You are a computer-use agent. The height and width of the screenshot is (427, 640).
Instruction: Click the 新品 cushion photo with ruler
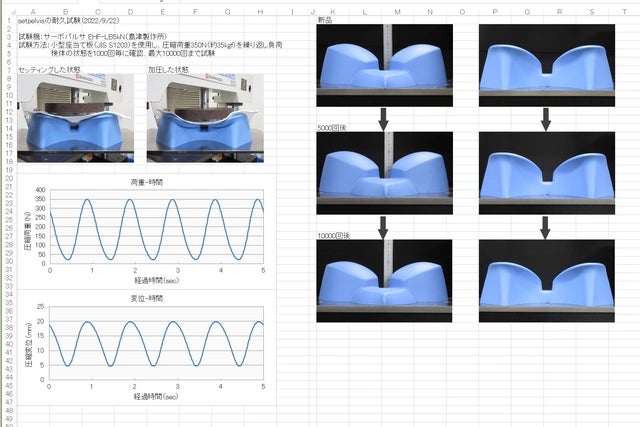click(384, 65)
